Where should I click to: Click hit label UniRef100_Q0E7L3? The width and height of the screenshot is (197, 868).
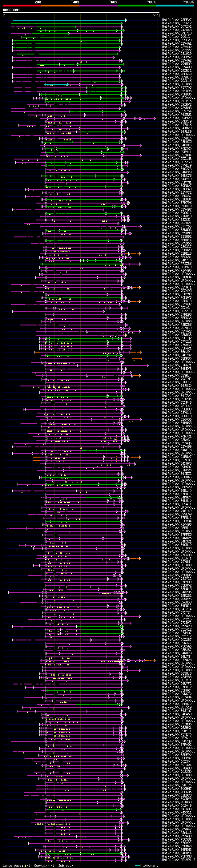tap(177, 33)
